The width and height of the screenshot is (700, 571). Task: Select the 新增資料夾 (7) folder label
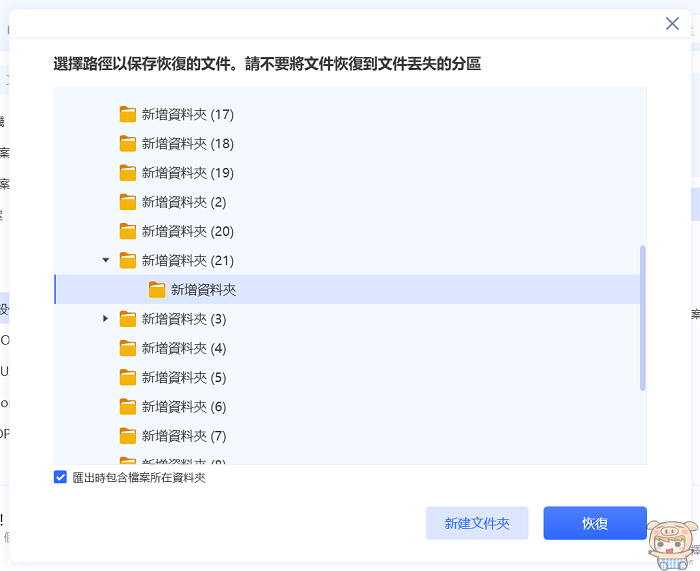tap(184, 436)
